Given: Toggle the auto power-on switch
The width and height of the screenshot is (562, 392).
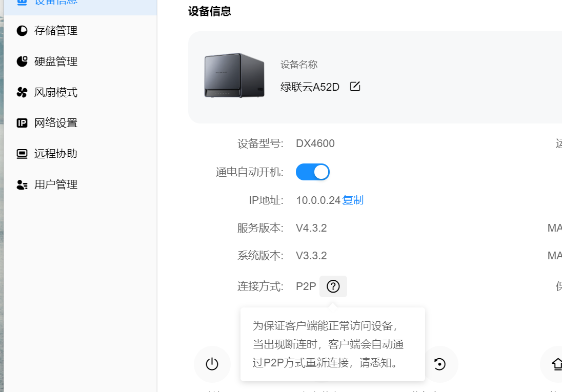Looking at the screenshot, I should click(313, 172).
